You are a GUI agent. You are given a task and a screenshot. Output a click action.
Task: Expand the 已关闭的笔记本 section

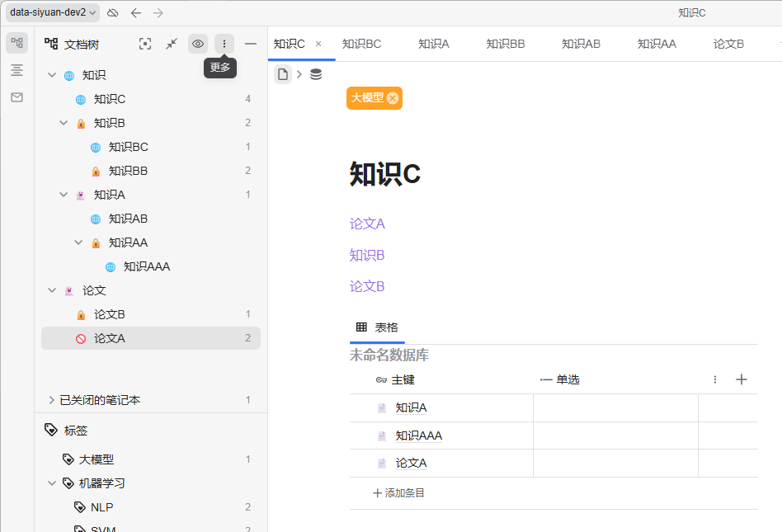(52, 400)
